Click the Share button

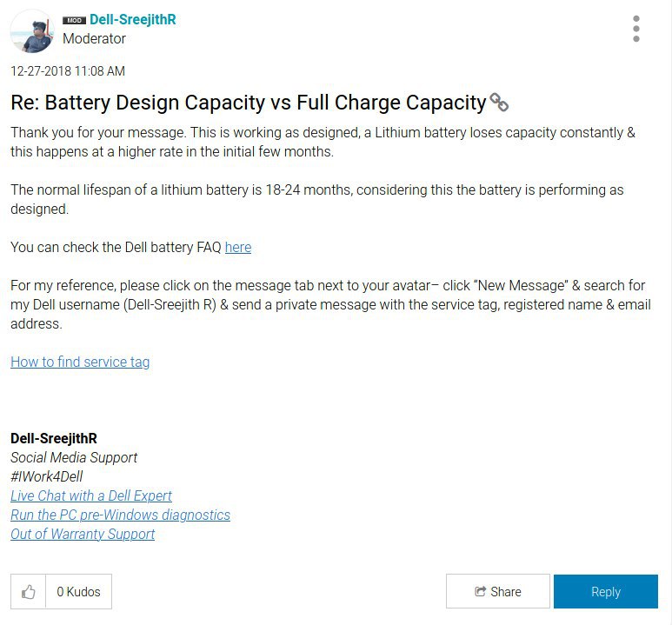tap(498, 591)
